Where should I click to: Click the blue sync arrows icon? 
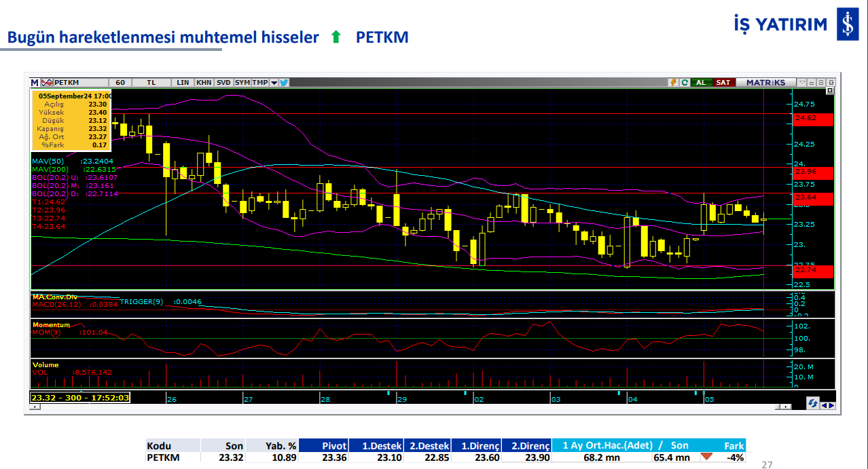click(x=812, y=404)
